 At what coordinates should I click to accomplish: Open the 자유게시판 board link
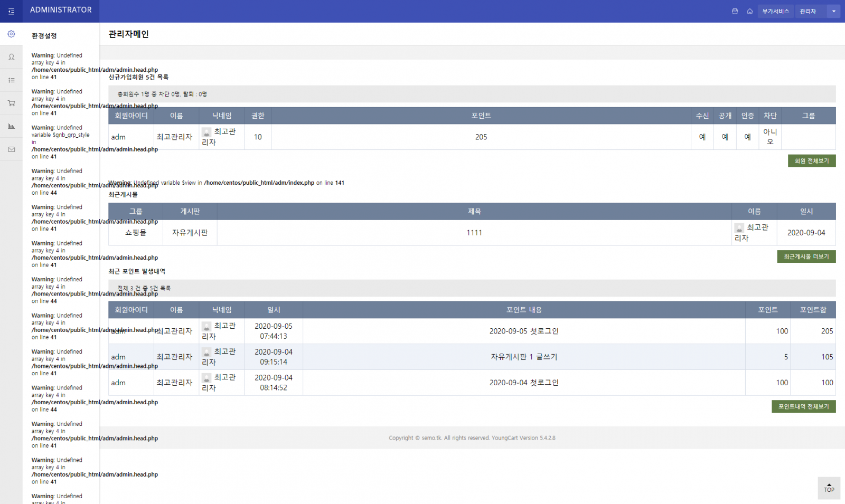tap(190, 233)
